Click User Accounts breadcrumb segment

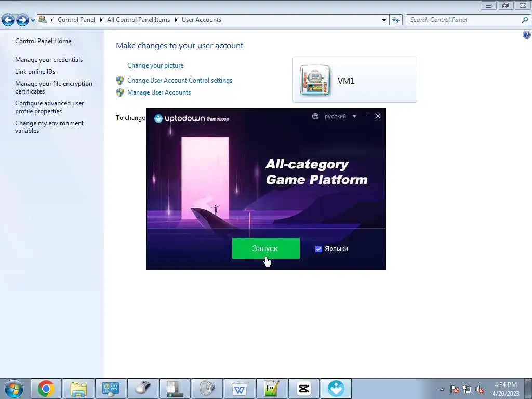point(202,20)
